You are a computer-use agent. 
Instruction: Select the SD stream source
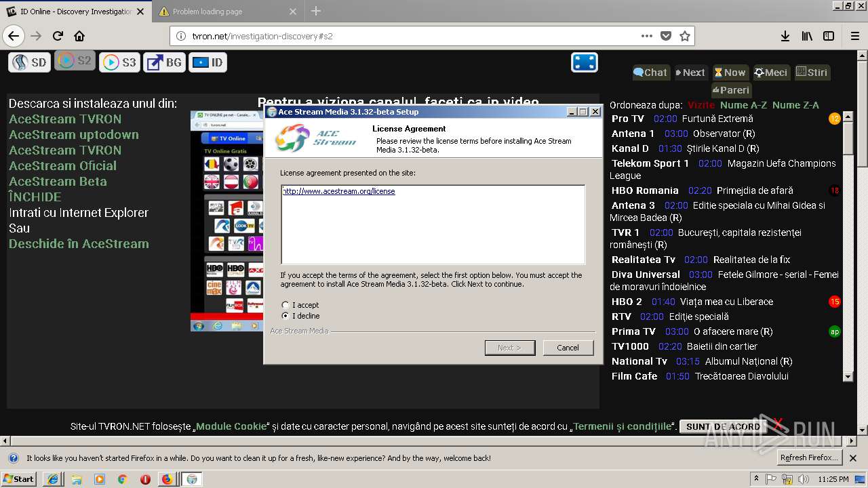click(x=30, y=62)
